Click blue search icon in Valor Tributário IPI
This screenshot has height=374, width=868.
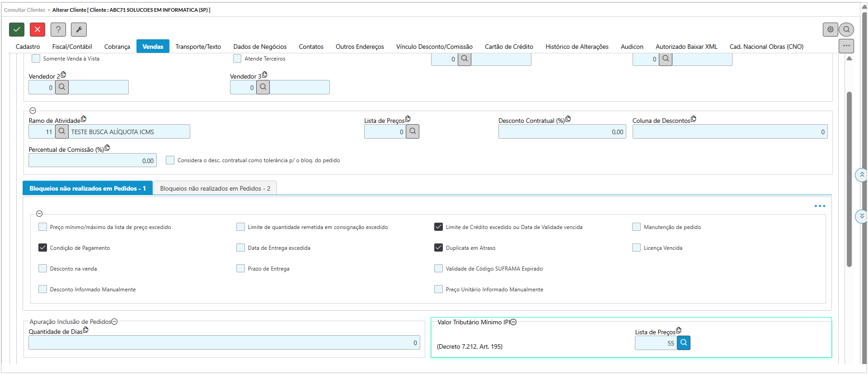coord(684,343)
